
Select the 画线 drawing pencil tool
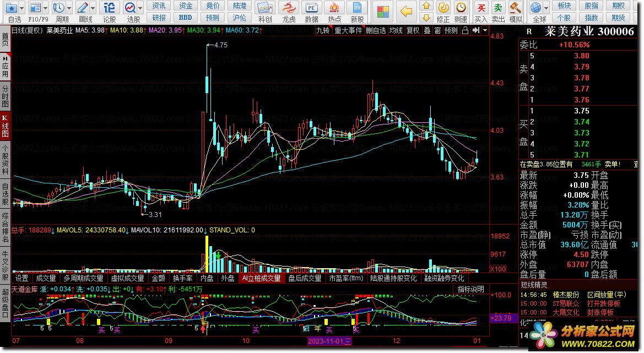pyautogui.click(x=83, y=8)
